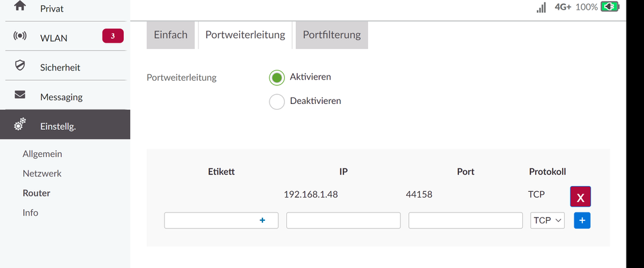Click the home icon beside Privat
The image size is (644, 268).
click(x=20, y=7)
